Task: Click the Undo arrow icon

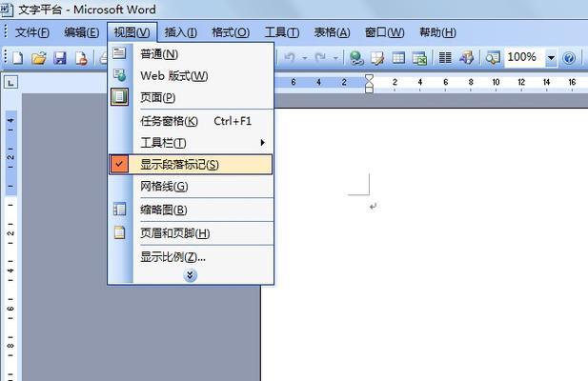Action: tap(289, 58)
